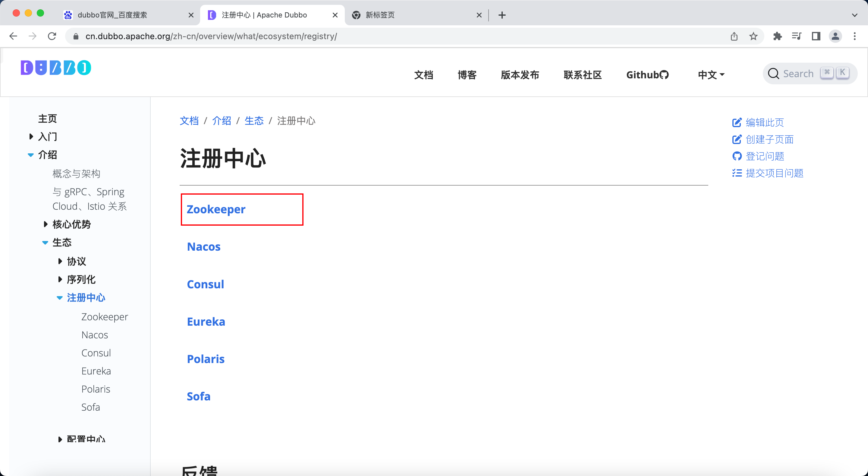Open the Github nav link
The height and width of the screenshot is (476, 868).
point(647,75)
